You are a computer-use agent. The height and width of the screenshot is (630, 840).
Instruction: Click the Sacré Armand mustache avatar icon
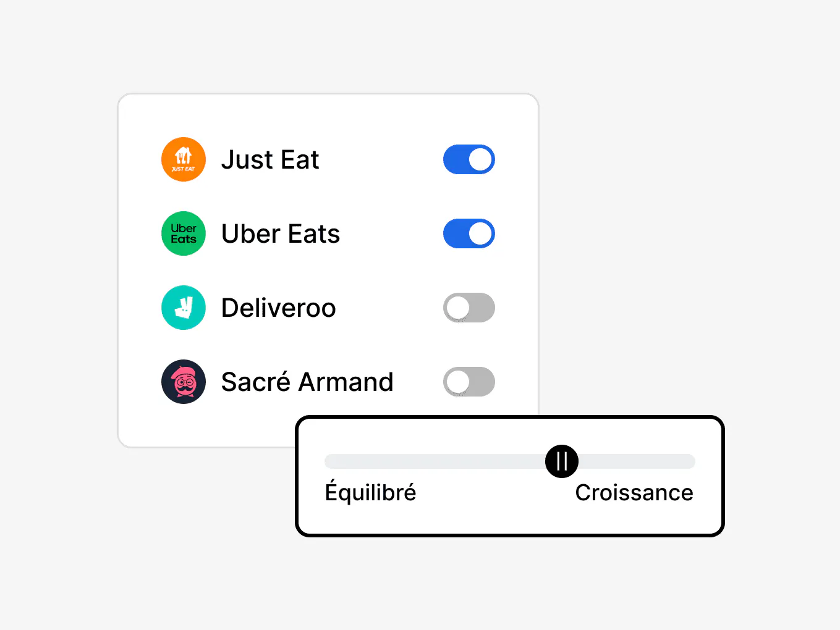coord(184,382)
